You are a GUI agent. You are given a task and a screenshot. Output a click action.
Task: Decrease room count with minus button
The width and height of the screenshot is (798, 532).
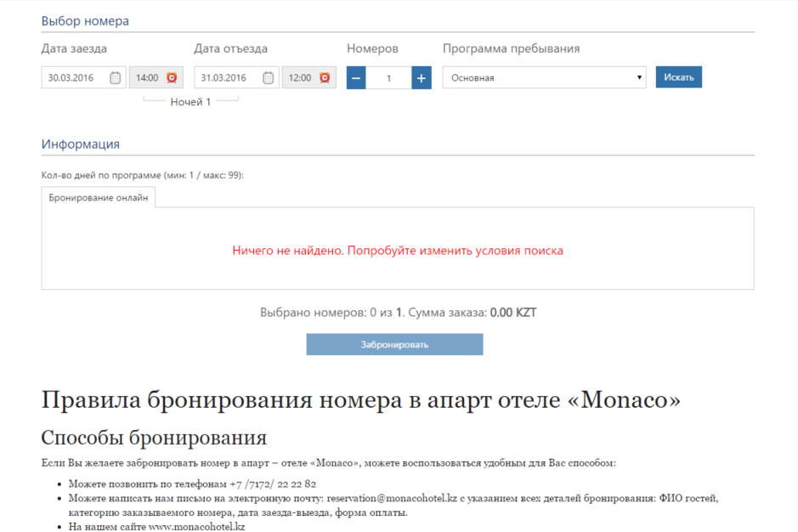click(x=357, y=78)
